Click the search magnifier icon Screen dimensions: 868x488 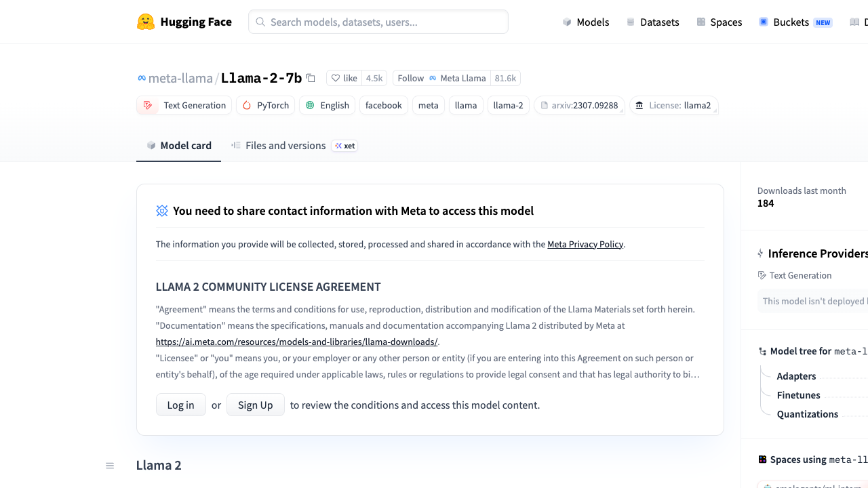(260, 22)
